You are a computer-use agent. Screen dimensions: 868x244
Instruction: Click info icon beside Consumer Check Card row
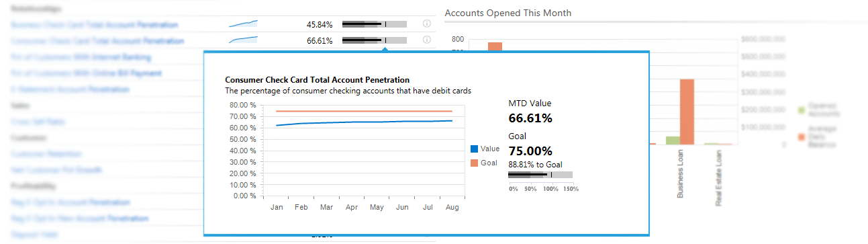[426, 40]
